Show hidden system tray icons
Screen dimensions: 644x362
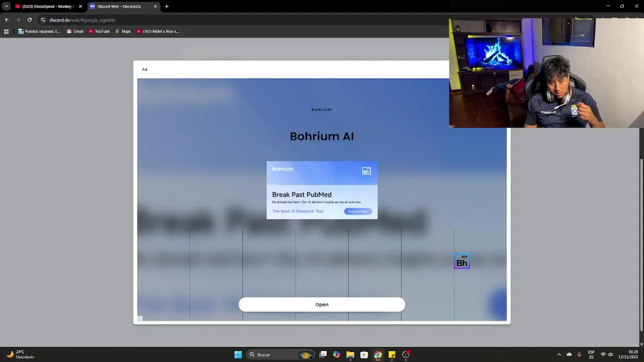pos(559,354)
